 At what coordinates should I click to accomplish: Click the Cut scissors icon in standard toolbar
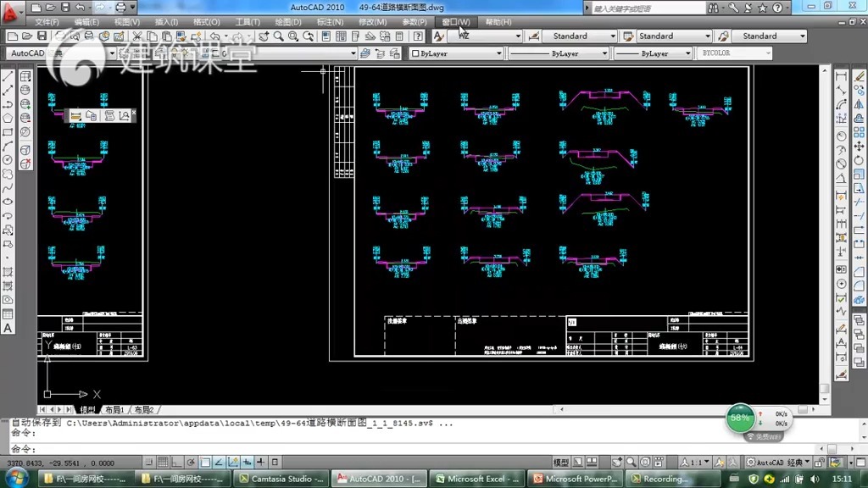[x=137, y=36]
